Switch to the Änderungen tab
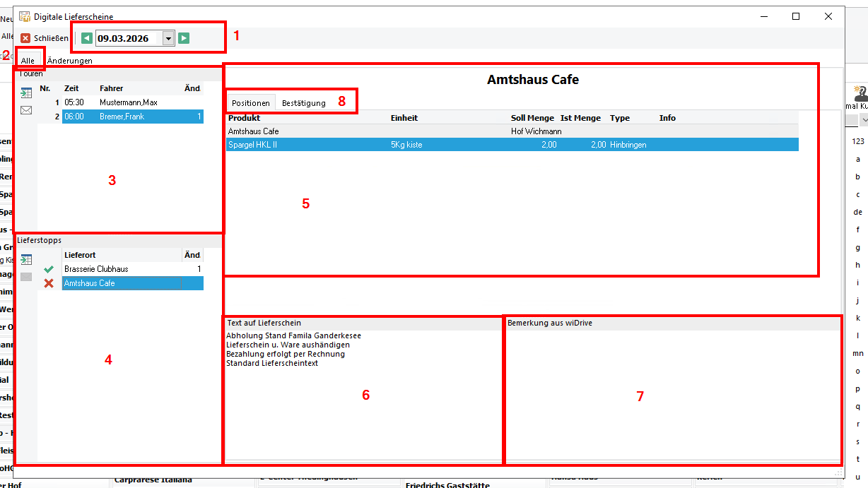 (x=69, y=61)
